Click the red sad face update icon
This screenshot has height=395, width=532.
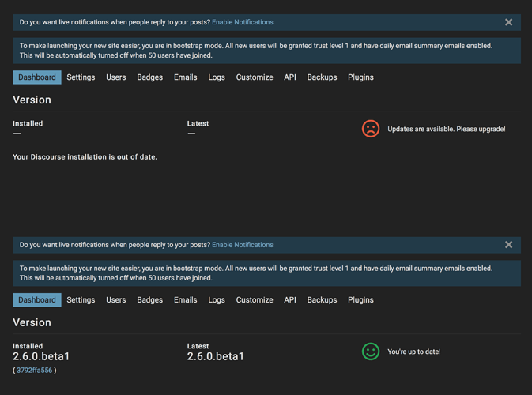coord(371,129)
